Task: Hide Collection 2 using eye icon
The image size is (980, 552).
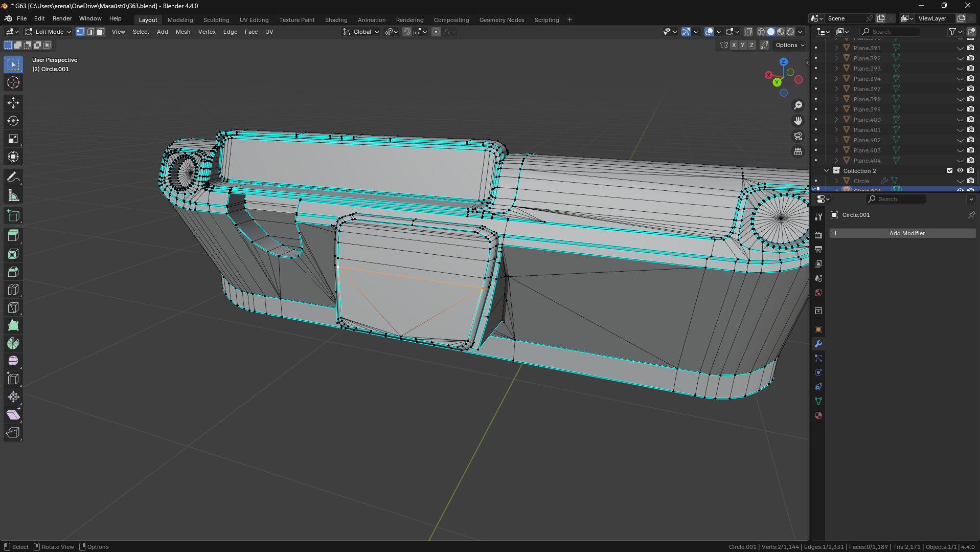Action: pos(960,170)
